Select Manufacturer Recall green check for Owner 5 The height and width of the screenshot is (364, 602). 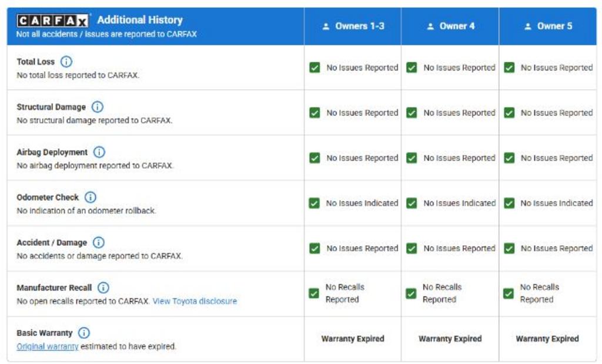click(509, 294)
